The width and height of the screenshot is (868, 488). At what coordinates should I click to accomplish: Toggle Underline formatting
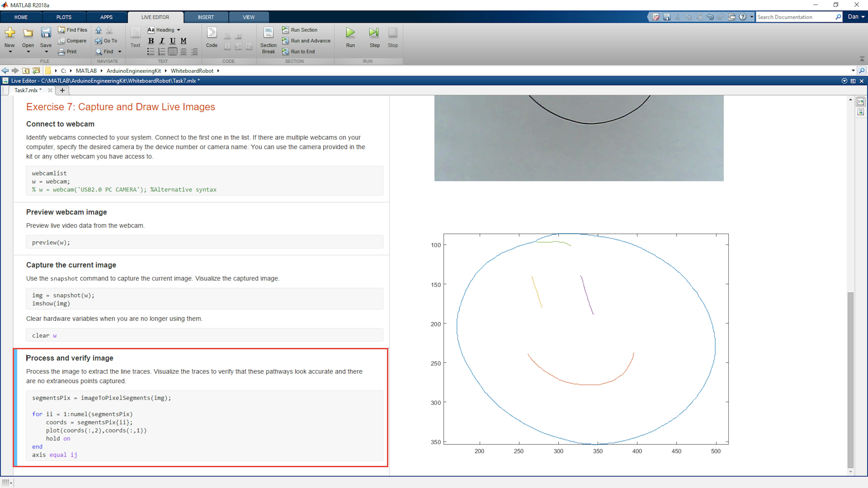(173, 41)
